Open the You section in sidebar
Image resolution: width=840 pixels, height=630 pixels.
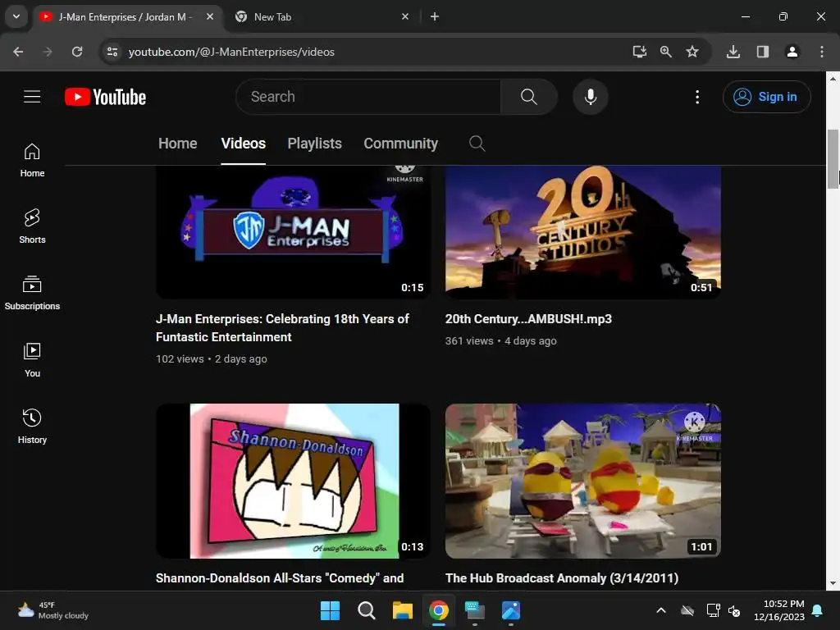[32, 359]
